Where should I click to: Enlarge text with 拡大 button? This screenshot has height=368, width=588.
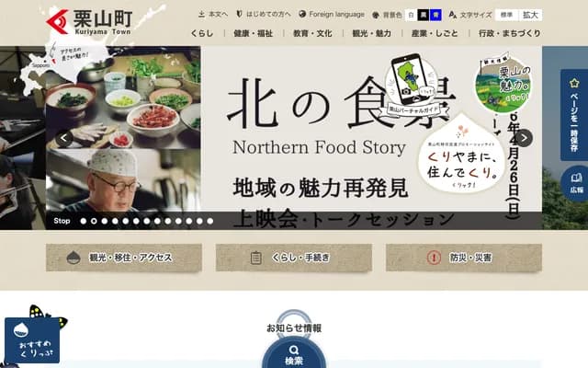[530, 15]
